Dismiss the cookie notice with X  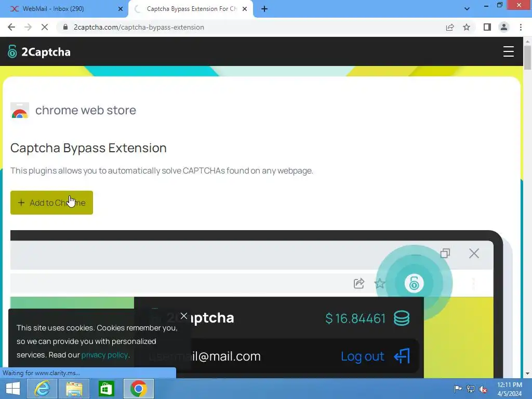click(x=184, y=316)
